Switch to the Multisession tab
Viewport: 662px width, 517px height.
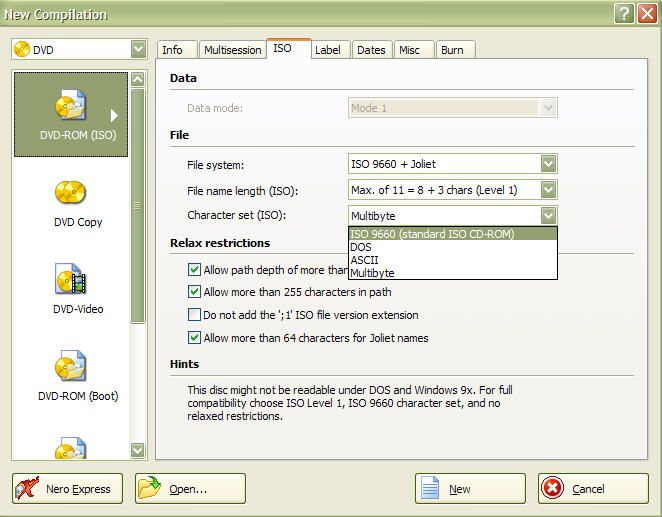232,50
